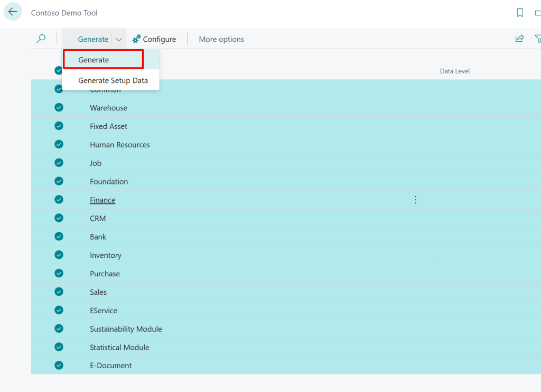Click the back arrow at top left
The width and height of the screenshot is (541, 392).
point(13,12)
